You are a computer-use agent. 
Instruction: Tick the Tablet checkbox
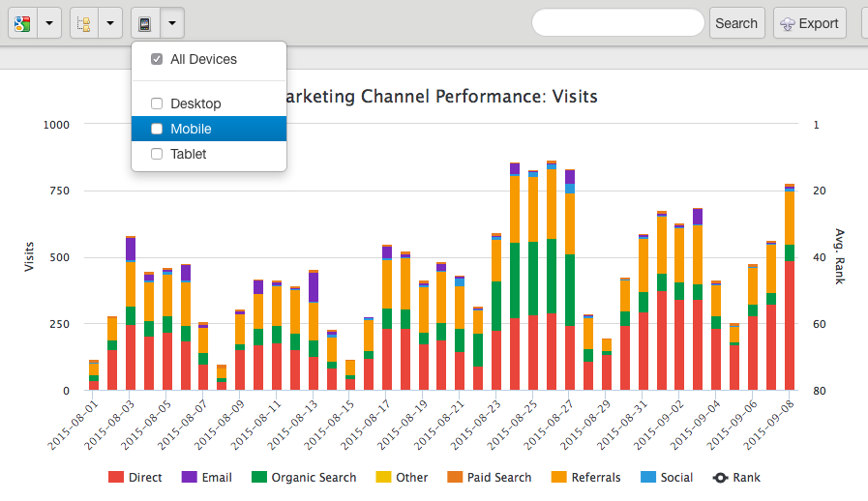157,154
